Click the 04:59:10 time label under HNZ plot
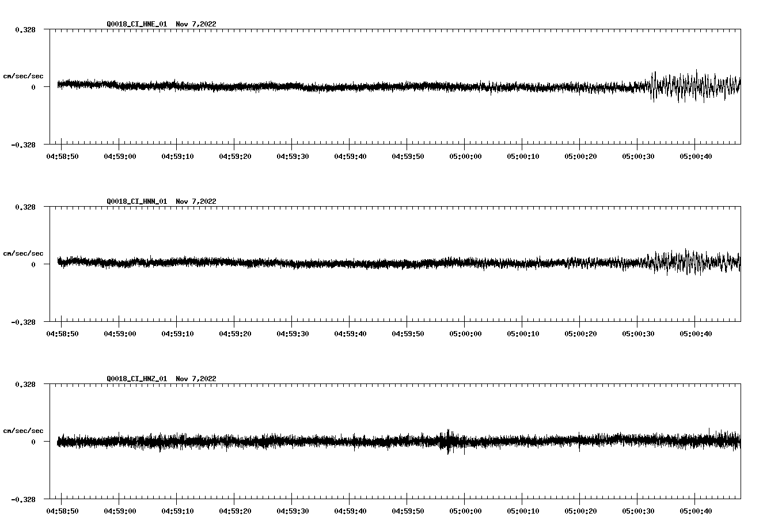Image resolution: width=782 pixels, height=532 pixels. point(178,511)
